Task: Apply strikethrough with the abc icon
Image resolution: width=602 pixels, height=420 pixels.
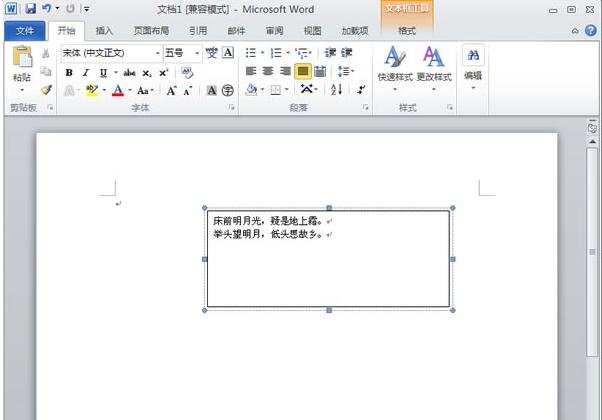Action: click(x=129, y=72)
